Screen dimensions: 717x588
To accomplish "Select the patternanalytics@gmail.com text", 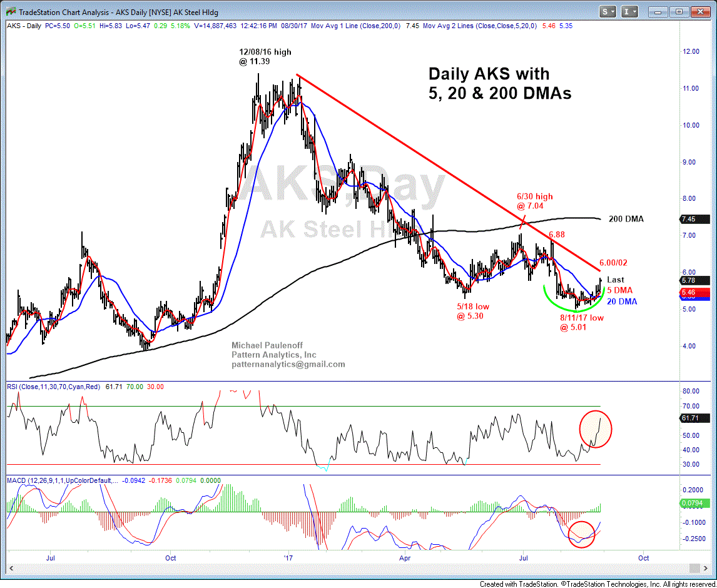I will point(288,365).
